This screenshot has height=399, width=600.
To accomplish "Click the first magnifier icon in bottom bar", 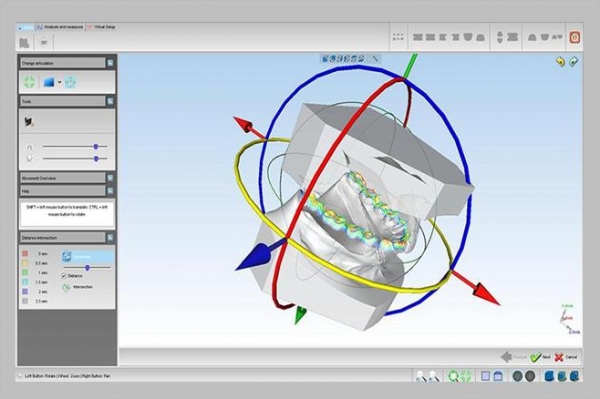I will click(421, 376).
